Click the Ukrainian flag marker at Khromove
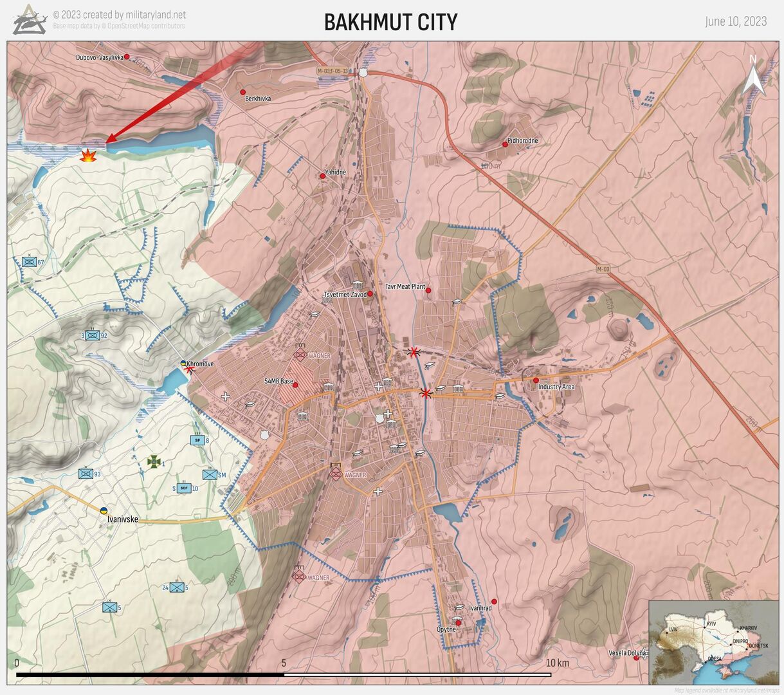This screenshot has height=695, width=784. (183, 364)
